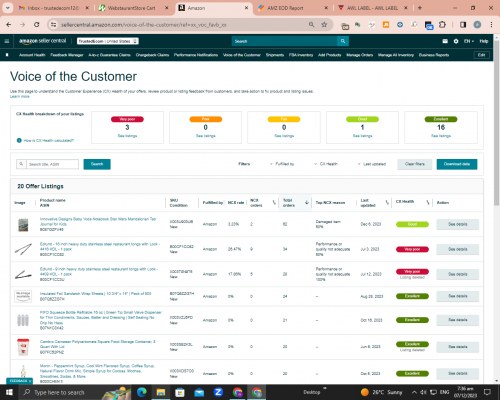Open the store marketplace selector dropdown
This screenshot has width=500, height=400.
pos(108,41)
